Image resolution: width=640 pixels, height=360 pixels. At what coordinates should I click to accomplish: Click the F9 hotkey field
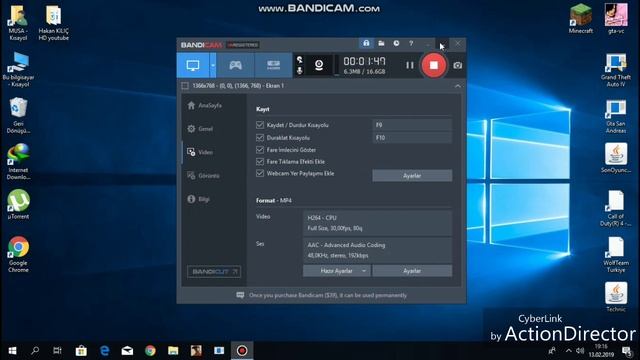coord(412,125)
